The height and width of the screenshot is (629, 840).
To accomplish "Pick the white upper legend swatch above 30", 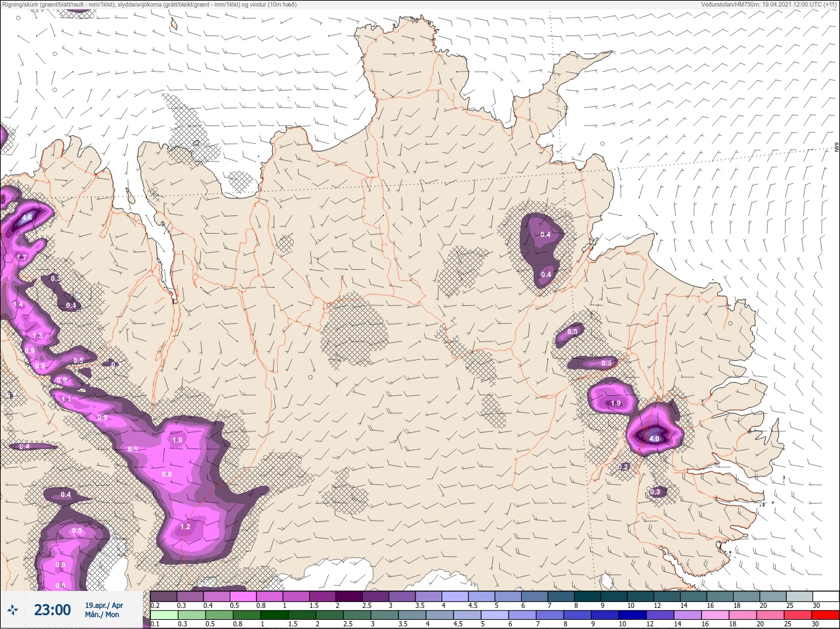I will click(825, 596).
